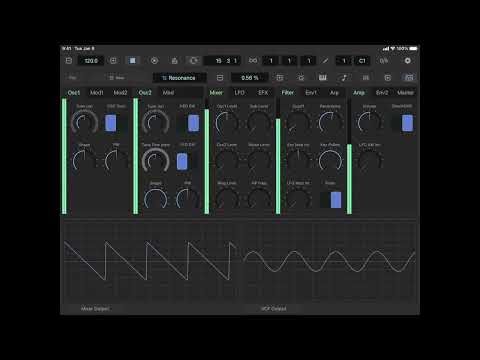The height and width of the screenshot is (360, 480).
Task: Click the Osc2 Tune Fine knob
Action: (x=155, y=161)
